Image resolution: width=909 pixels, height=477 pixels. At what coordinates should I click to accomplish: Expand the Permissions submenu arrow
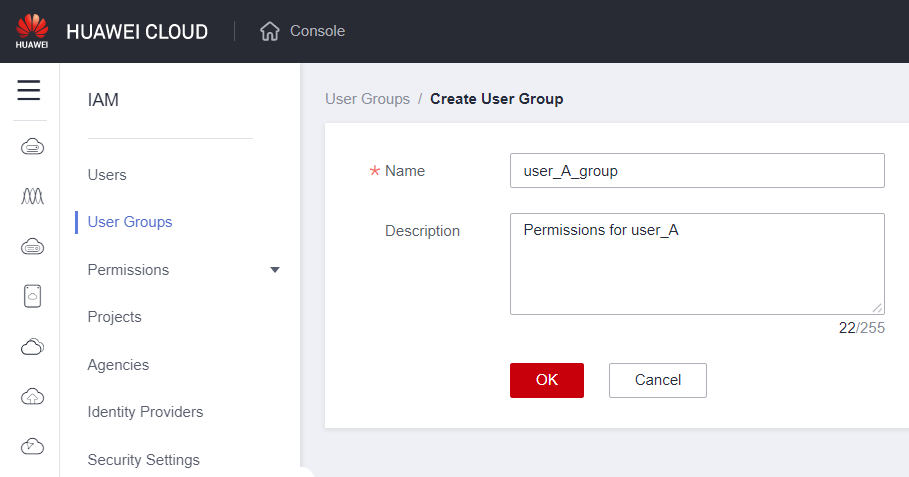pos(275,270)
